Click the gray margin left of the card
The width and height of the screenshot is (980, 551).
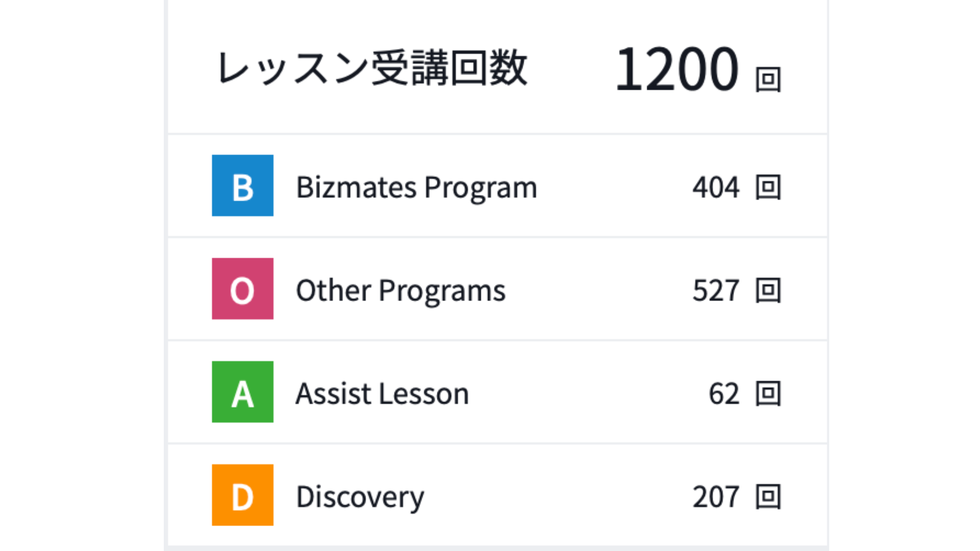pyautogui.click(x=82, y=275)
